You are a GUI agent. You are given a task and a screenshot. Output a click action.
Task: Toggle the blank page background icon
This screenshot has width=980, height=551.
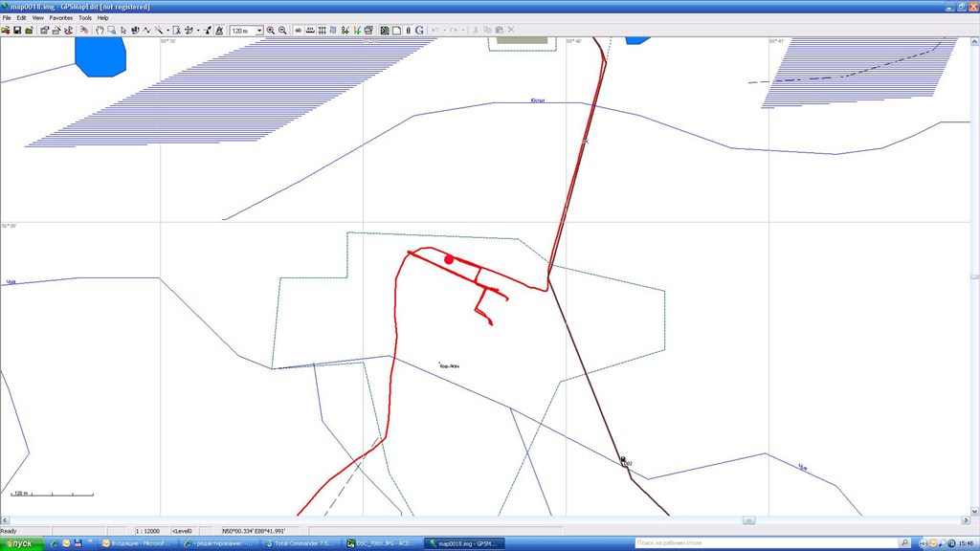pos(396,30)
